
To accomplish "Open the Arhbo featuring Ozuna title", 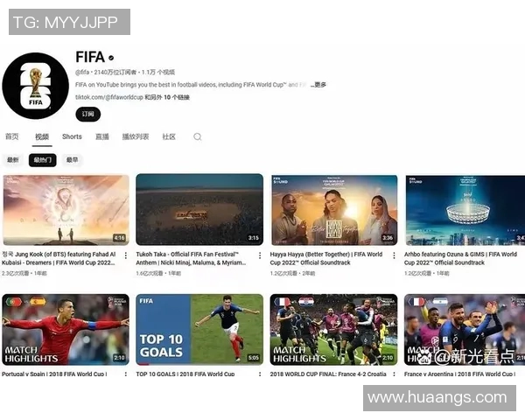I will (x=460, y=259).
